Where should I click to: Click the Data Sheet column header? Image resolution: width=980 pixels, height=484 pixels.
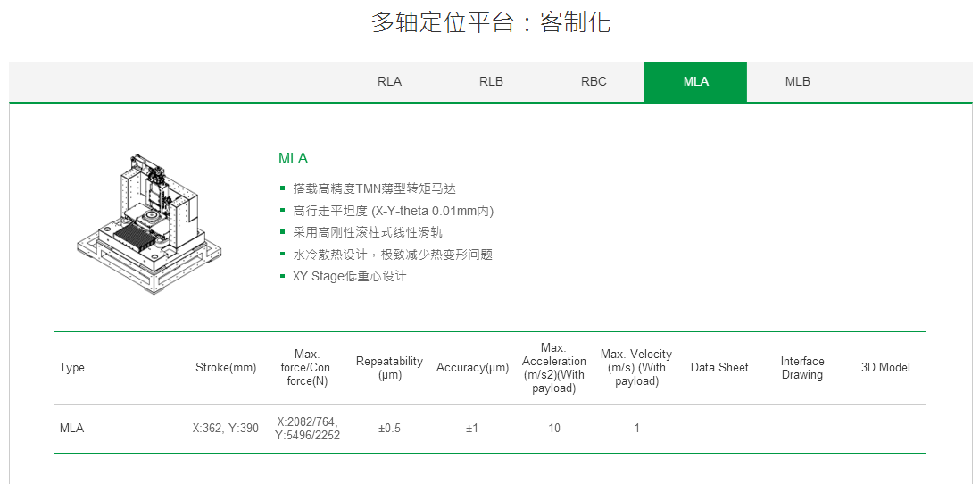(719, 368)
